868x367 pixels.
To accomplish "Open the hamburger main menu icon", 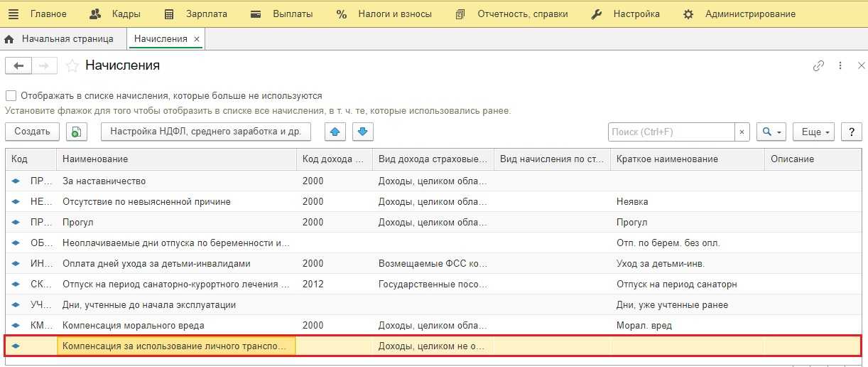I will pos(13,14).
